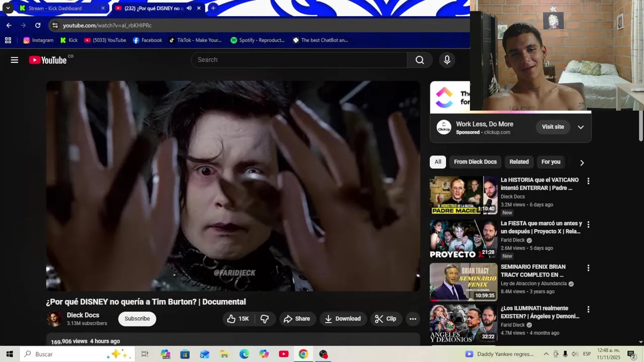Download the video
This screenshot has width=644, height=362.
click(x=343, y=319)
